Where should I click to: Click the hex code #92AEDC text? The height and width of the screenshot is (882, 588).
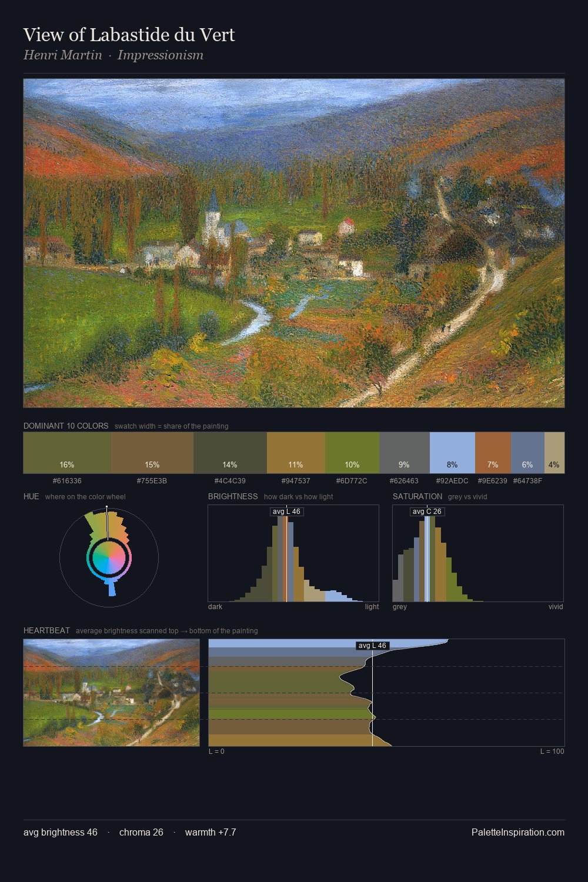[x=452, y=480]
